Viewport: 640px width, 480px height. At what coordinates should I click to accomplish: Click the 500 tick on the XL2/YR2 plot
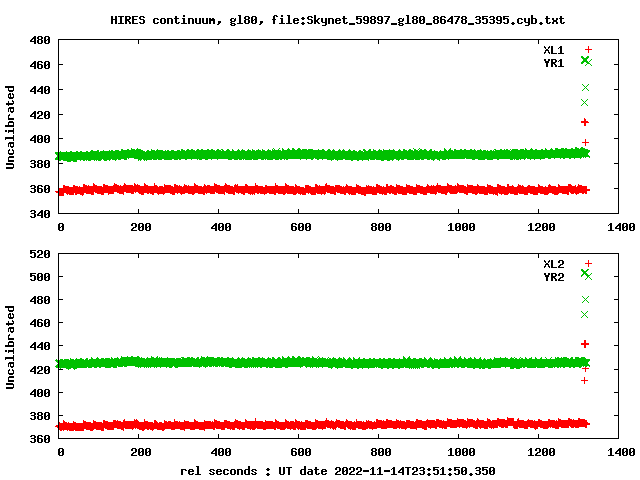pyautogui.click(x=40, y=277)
